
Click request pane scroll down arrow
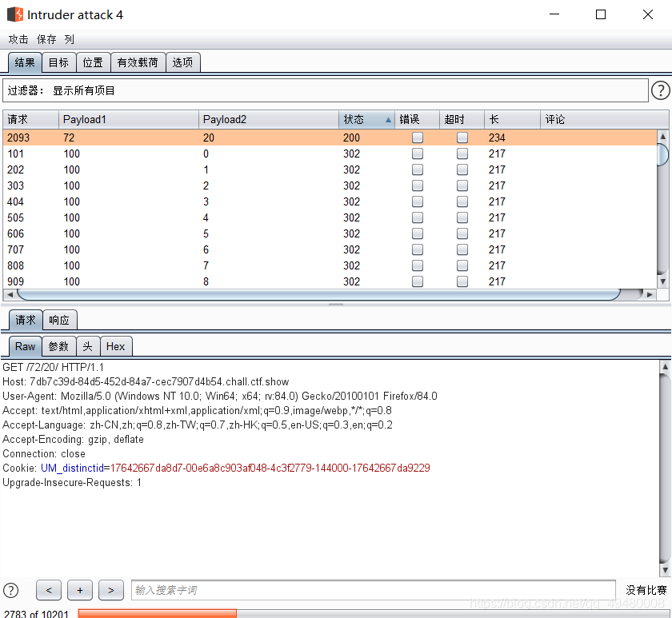(665, 570)
